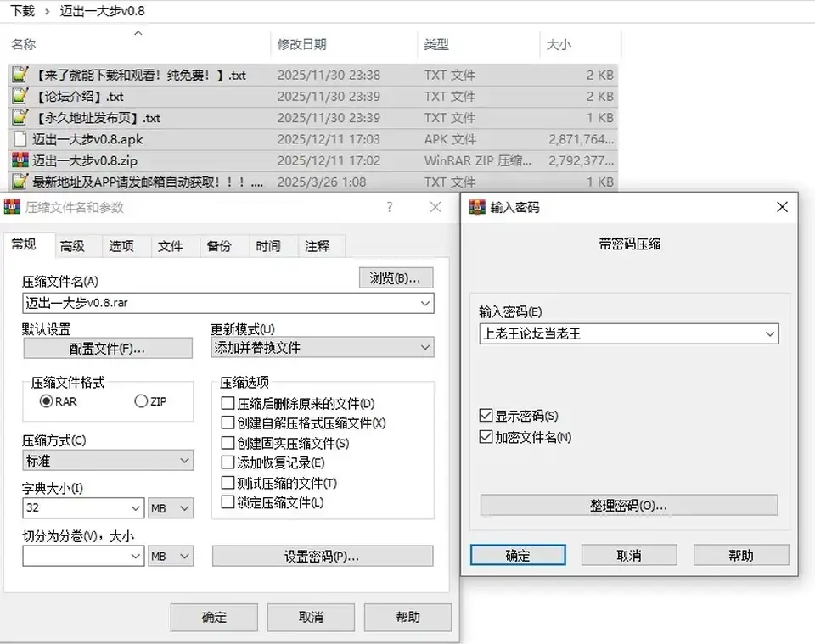Click 取消 in the 输入密码 dialog
Image resolution: width=815 pixels, height=644 pixels.
click(629, 555)
